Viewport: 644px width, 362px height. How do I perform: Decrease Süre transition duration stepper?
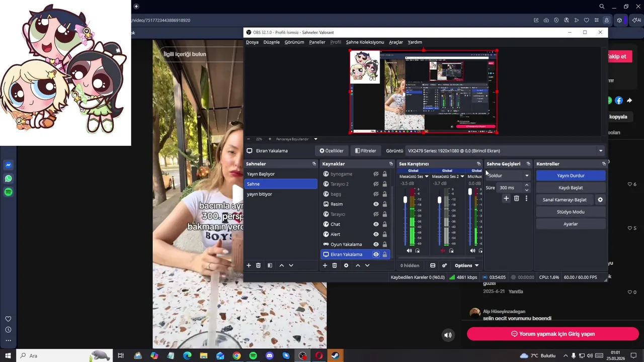pos(527,190)
